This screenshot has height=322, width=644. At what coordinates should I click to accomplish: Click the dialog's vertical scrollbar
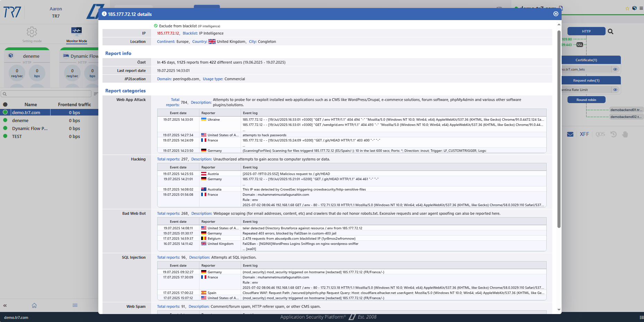point(559,128)
